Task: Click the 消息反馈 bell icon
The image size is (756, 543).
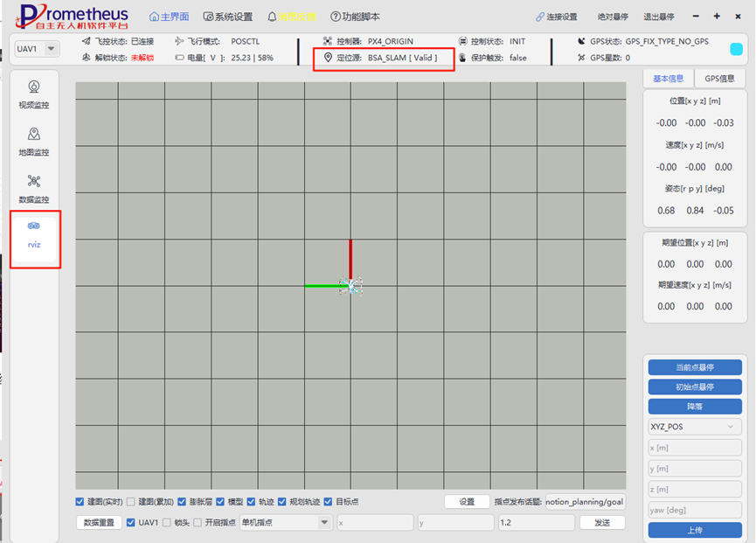Action: [x=272, y=17]
